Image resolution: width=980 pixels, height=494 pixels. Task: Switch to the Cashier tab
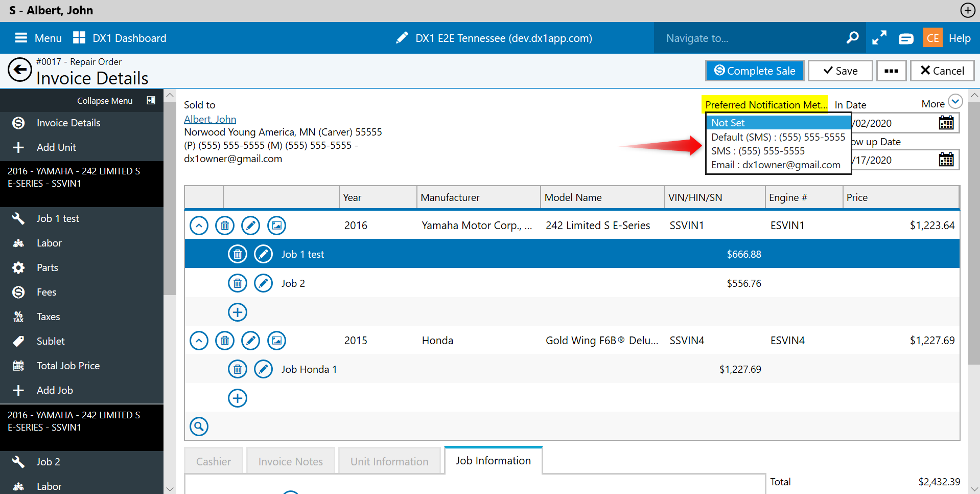(214, 461)
